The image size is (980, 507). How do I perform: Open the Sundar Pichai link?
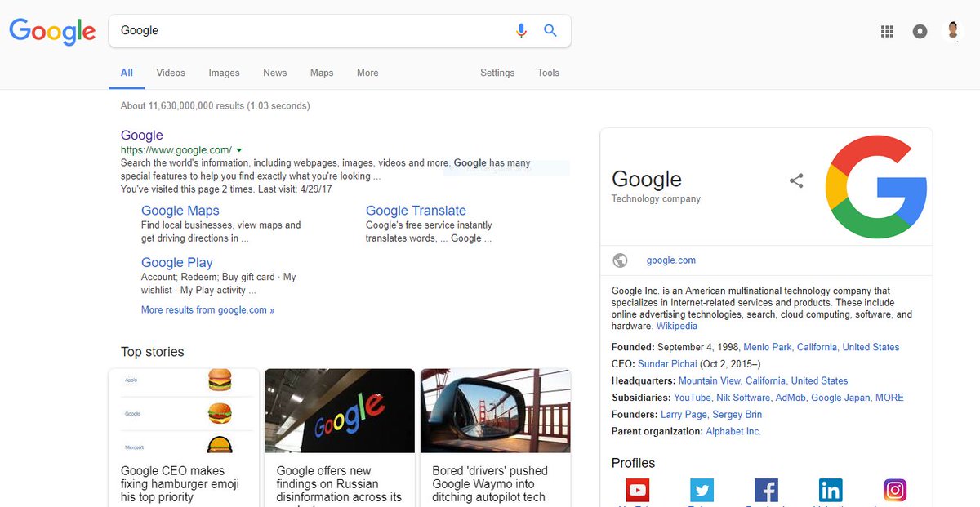point(666,364)
